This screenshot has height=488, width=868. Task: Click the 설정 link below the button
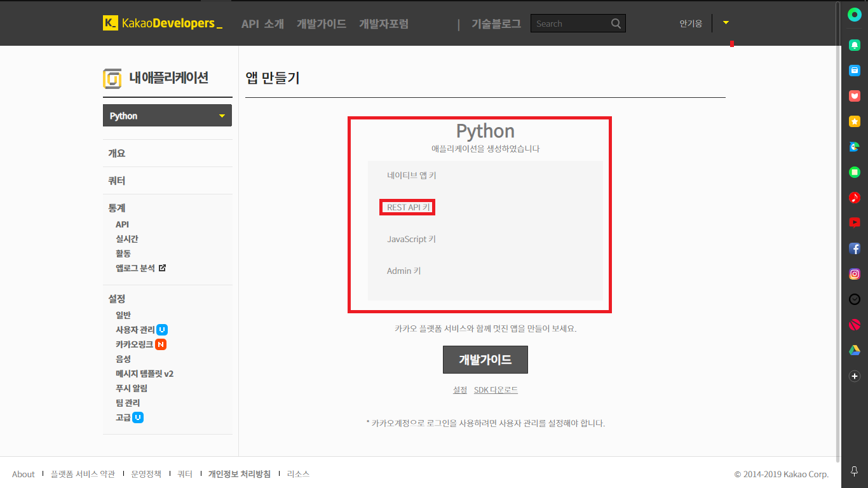[460, 390]
